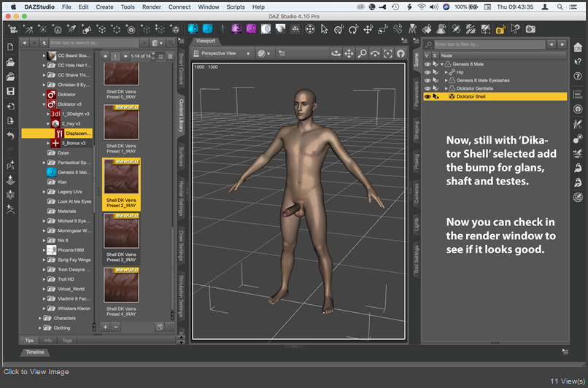
Task: Click the yellow Spot Render camera icon
Action: tap(500, 29)
